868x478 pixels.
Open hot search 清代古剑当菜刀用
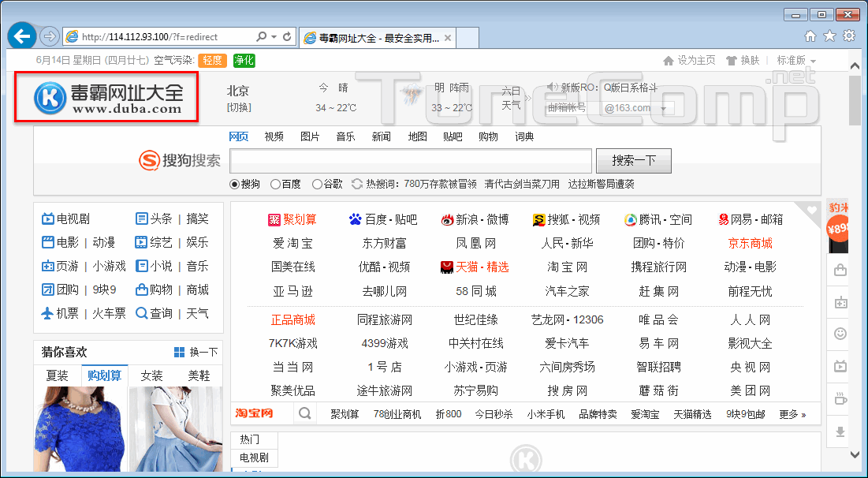(521, 184)
